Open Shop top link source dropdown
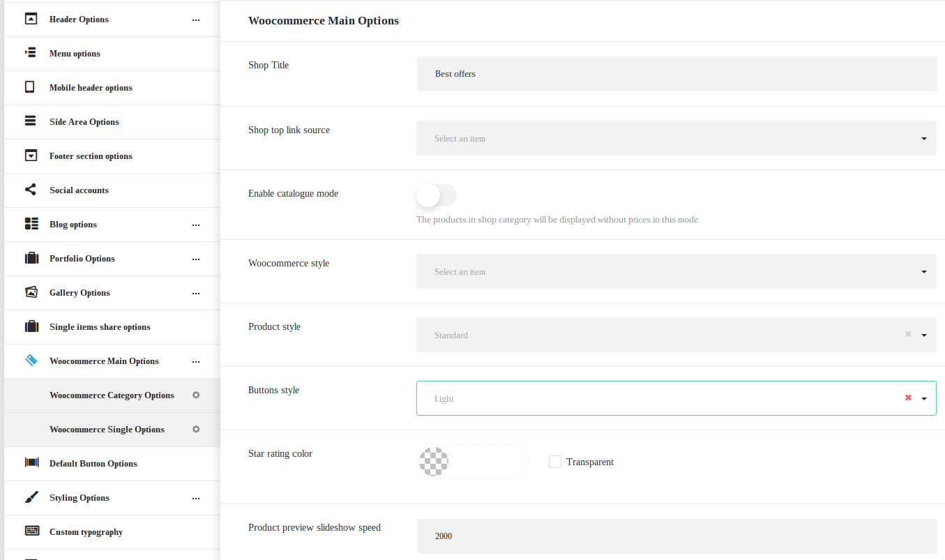The height and width of the screenshot is (560, 945). pyautogui.click(x=676, y=138)
